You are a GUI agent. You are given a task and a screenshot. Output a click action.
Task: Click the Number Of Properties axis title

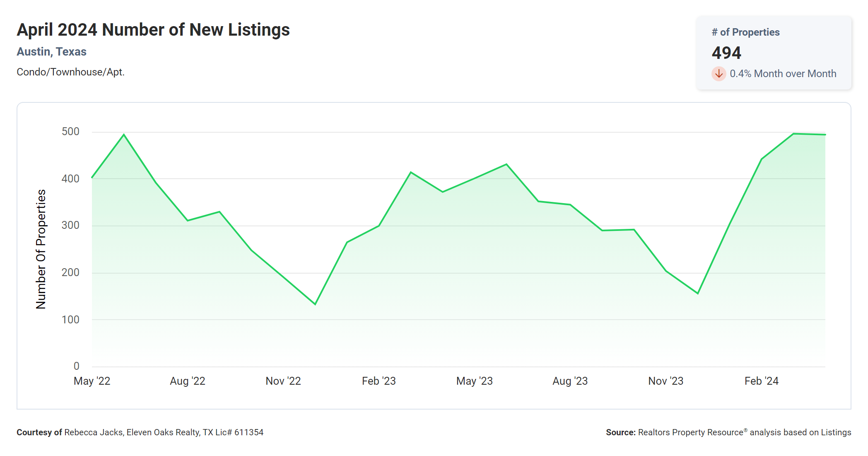pos(41,249)
